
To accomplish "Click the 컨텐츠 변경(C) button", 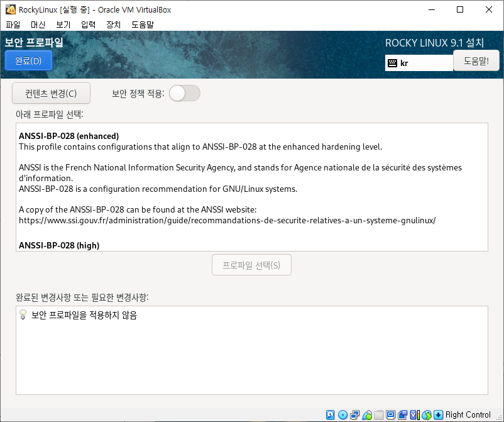I will coord(51,93).
